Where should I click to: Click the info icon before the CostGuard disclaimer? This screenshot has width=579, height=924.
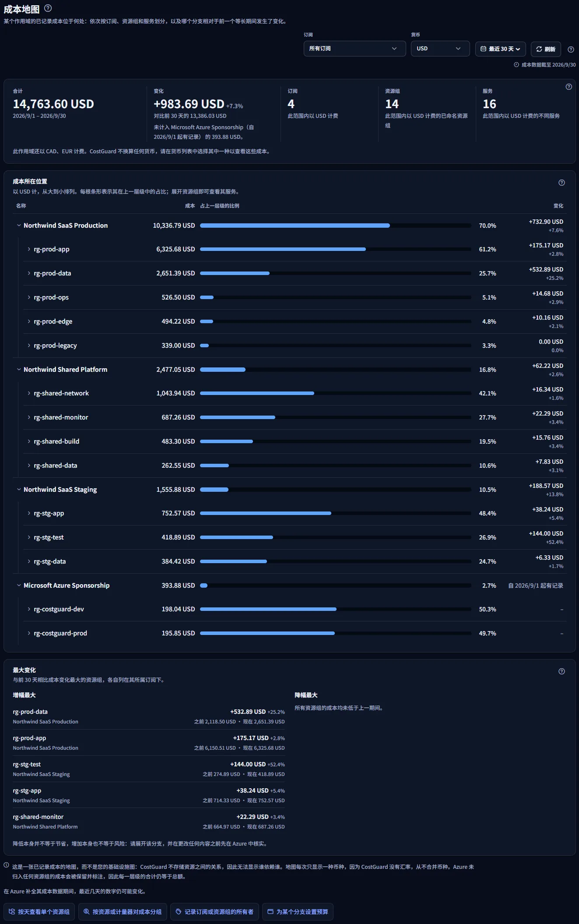point(7,865)
